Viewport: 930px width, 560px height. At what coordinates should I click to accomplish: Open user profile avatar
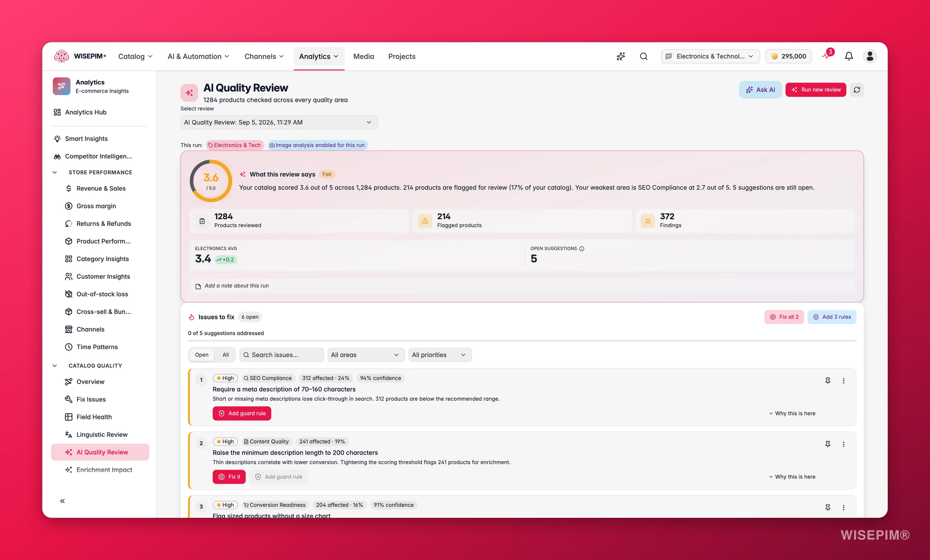point(870,56)
